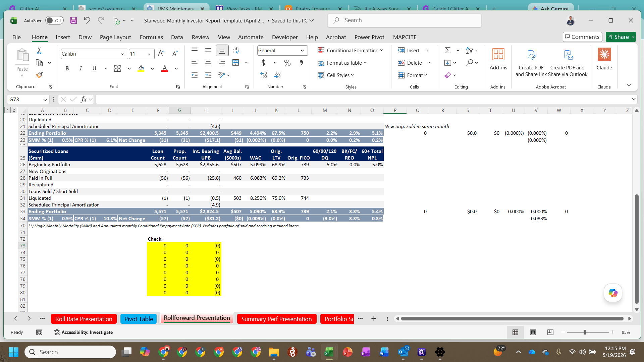
Task: Expand the formula bar chevron
Action: coord(633,99)
